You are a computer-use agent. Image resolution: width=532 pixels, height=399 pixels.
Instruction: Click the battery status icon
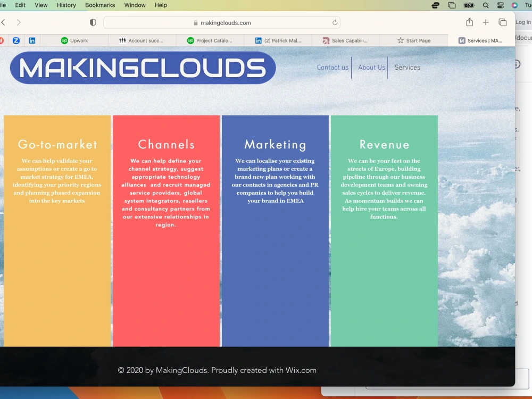[x=469, y=5]
